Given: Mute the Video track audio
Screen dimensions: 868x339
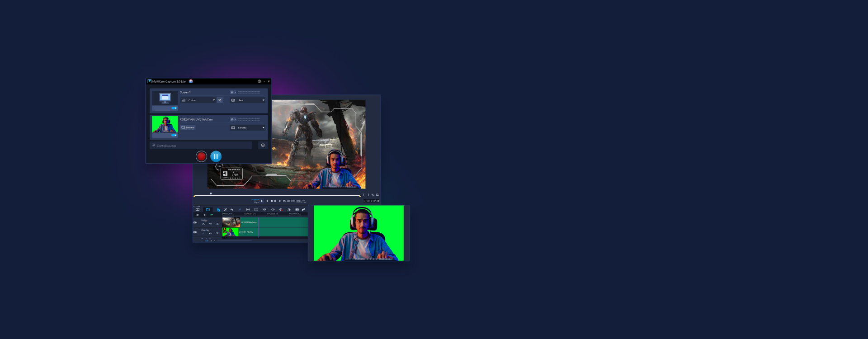Looking at the screenshot, I should point(210,224).
